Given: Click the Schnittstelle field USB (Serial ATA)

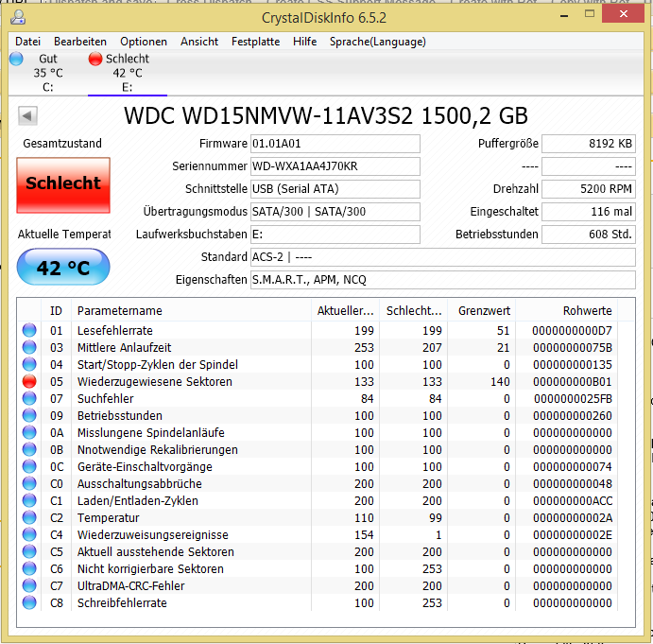Looking at the screenshot, I should (335, 189).
